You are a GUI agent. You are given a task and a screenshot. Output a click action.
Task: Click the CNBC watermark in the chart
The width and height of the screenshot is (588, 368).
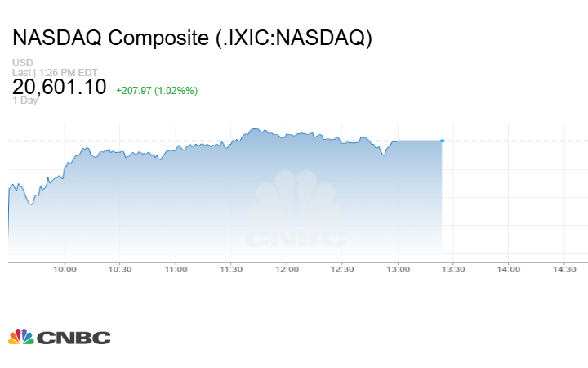pyautogui.click(x=296, y=211)
